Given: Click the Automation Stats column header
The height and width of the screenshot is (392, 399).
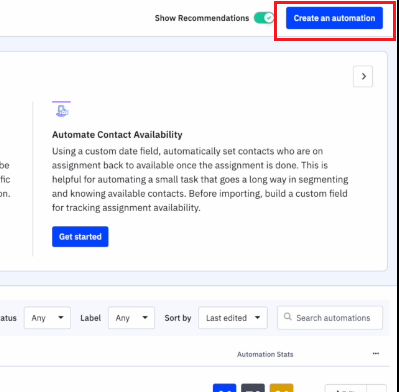Looking at the screenshot, I should [265, 354].
